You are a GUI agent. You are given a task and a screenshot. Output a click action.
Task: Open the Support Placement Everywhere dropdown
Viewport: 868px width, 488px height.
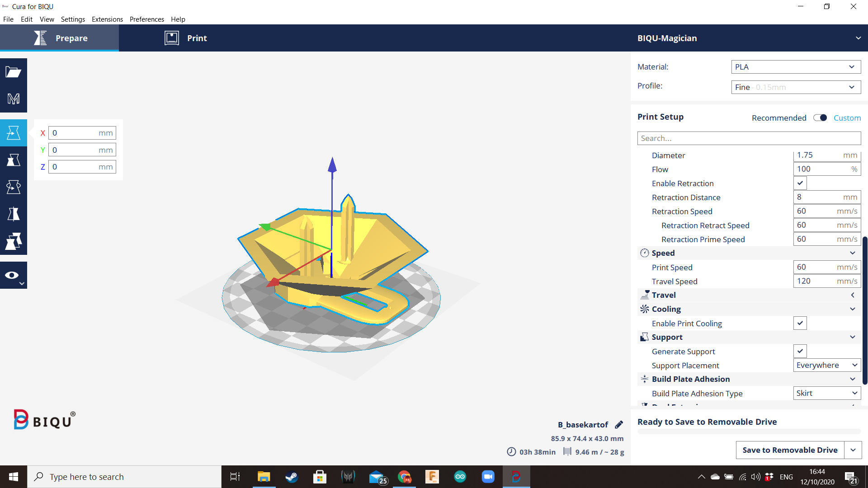coord(826,365)
